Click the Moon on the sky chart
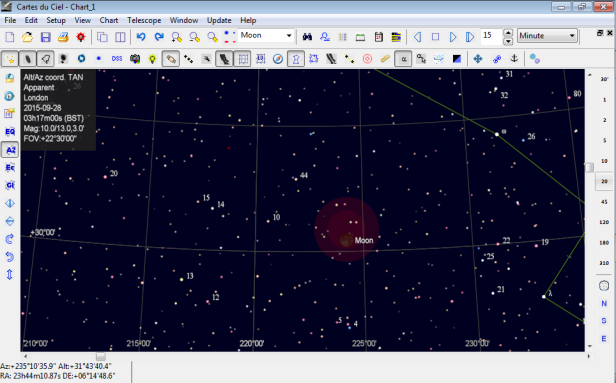 (x=346, y=240)
